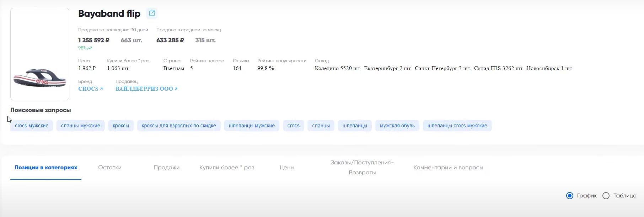The height and width of the screenshot is (217, 644).
Task: Switch to 'Цены' tab
Action: coord(287,168)
